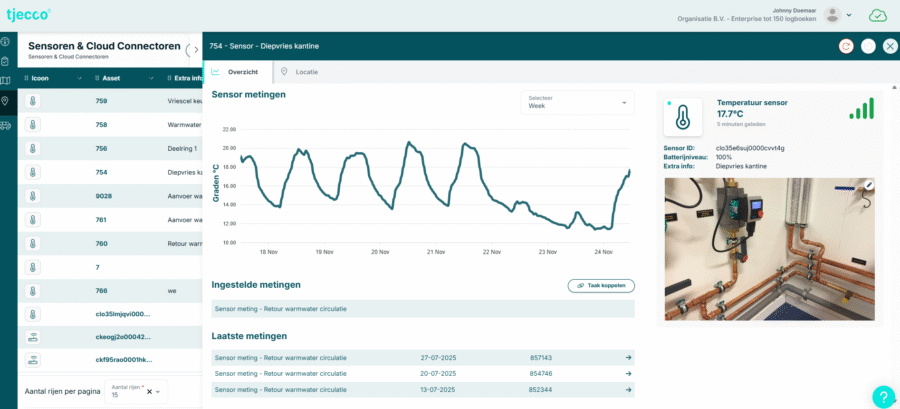Screen dimensions: 900x409
Task: Click the edit pencil on sensor photo
Action: 869,185
